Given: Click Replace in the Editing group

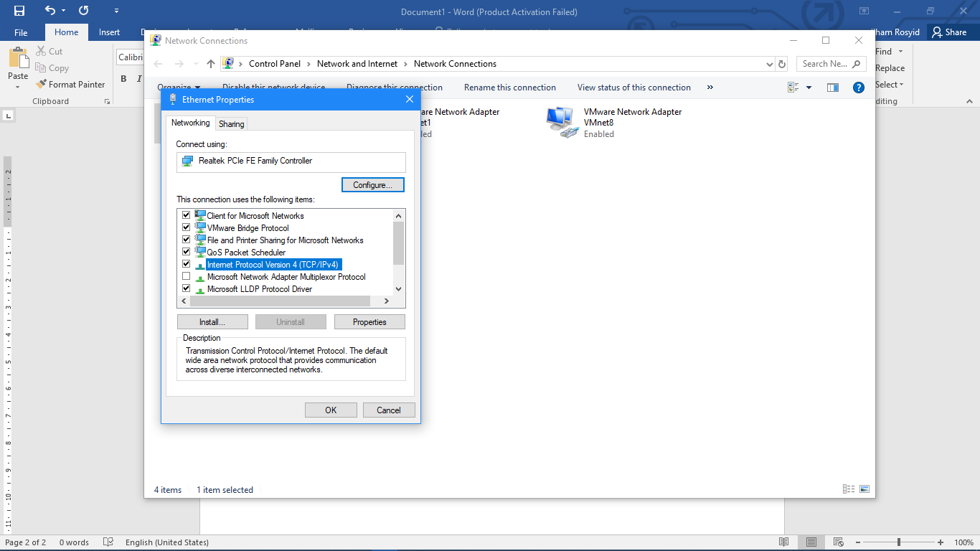Looking at the screenshot, I should pos(890,68).
